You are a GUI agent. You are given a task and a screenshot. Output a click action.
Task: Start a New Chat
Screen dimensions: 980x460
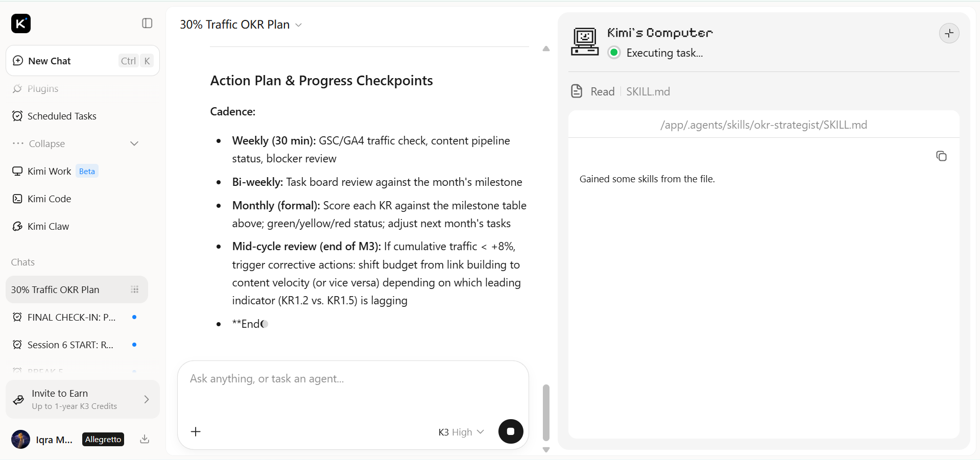tap(83, 61)
